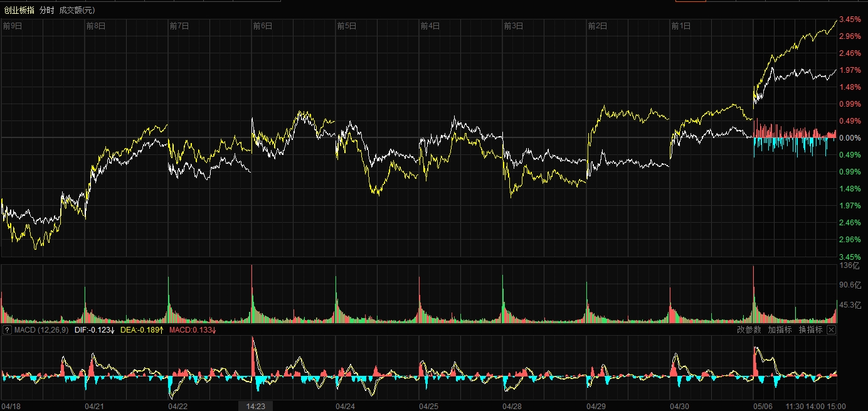868x411 pixels.
Task: Select the 前6日 day column header
Action: (x=263, y=26)
